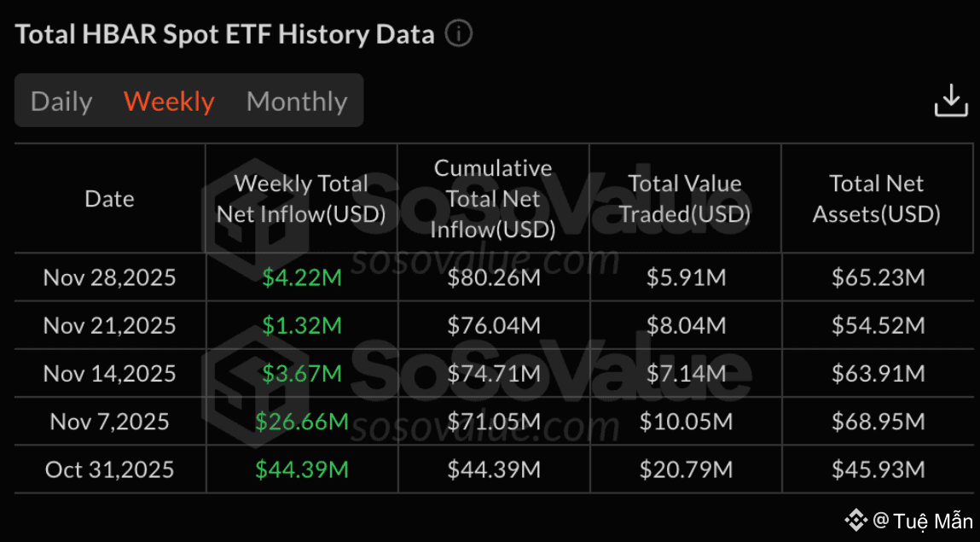
Task: Open the Monthly tab
Action: pyautogui.click(x=297, y=102)
